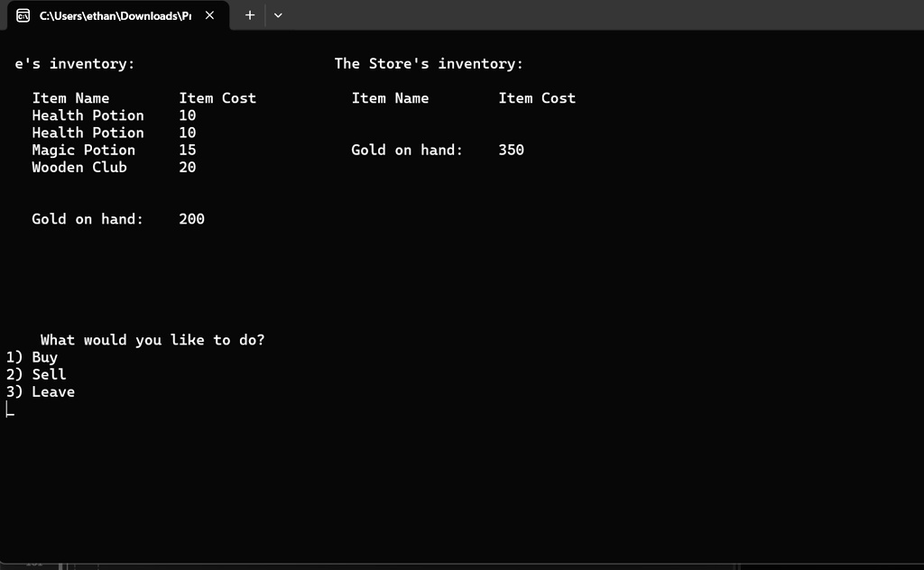Click the player's "Item Cost" column header

pyautogui.click(x=217, y=97)
